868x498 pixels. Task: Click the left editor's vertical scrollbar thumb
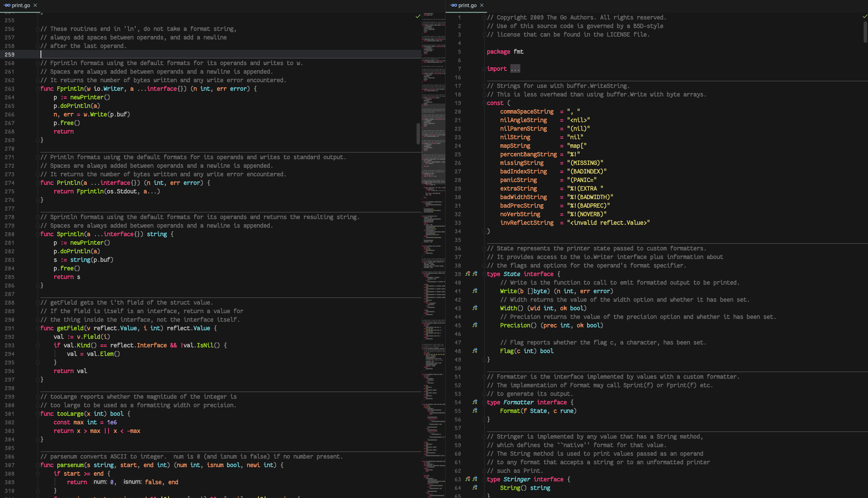pos(418,133)
